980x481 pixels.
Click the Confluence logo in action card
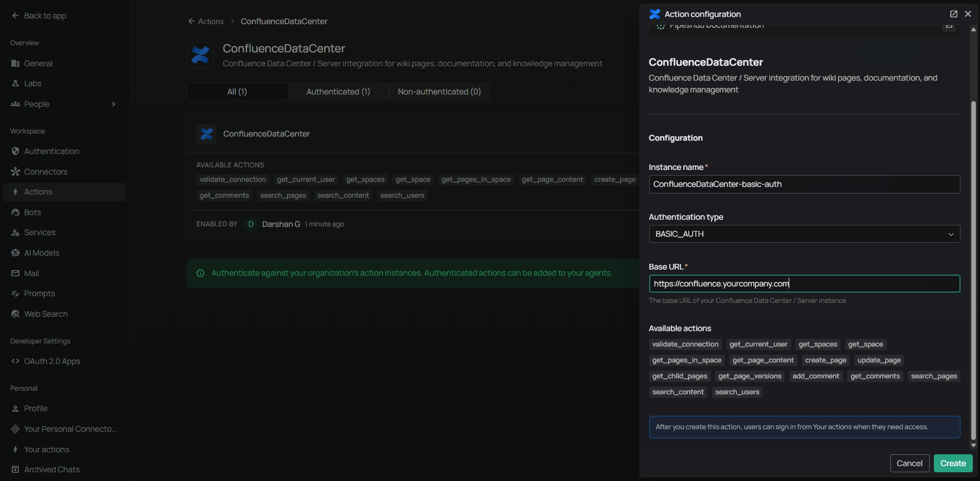(x=207, y=134)
